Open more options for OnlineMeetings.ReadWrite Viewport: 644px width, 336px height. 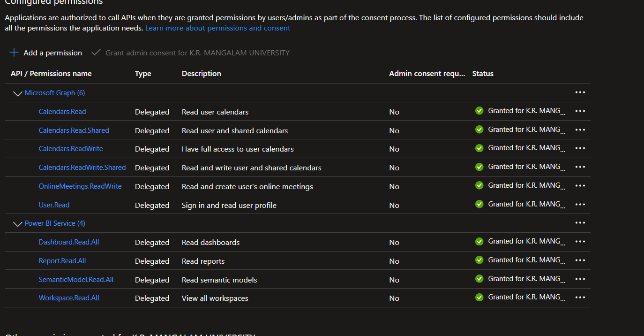coord(580,185)
